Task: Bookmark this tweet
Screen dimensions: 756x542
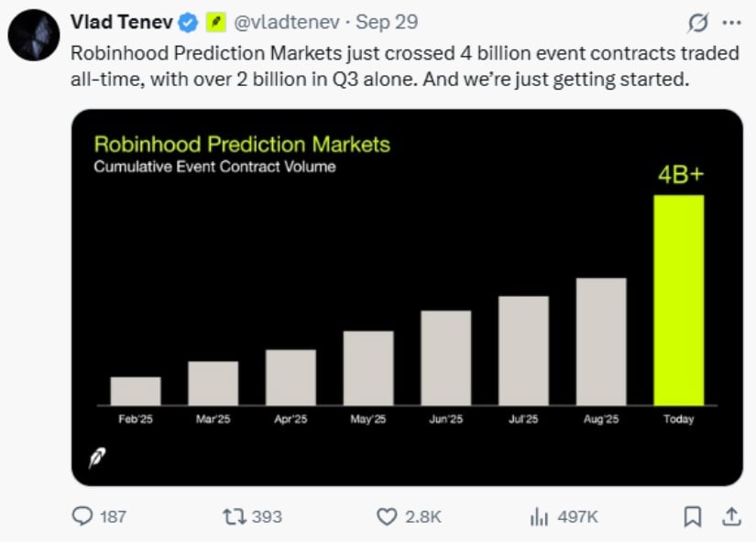Action: (693, 516)
